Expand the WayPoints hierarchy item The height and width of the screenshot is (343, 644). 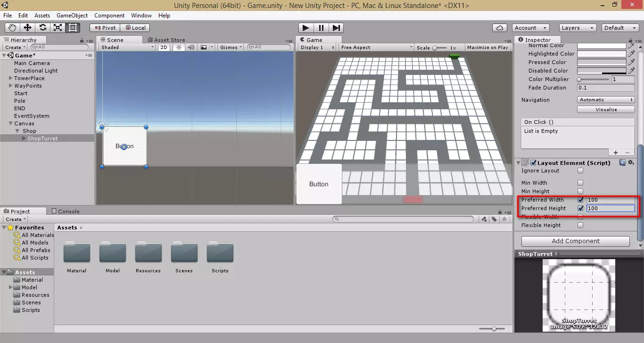coord(11,86)
